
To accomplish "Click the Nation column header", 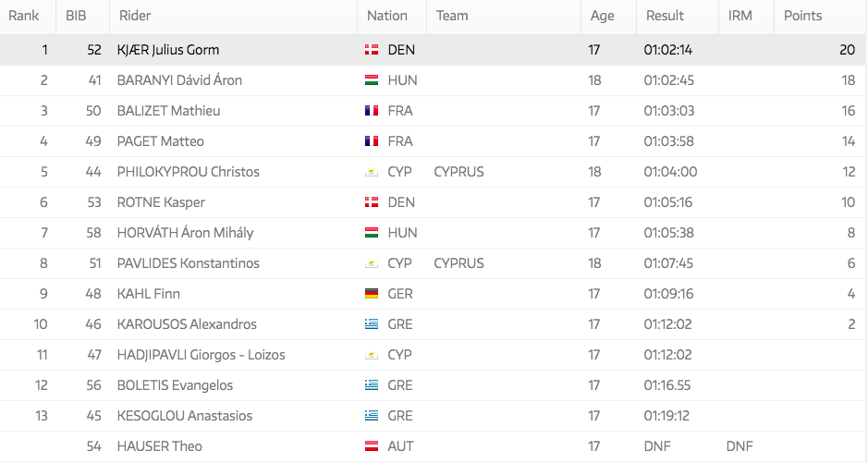I will click(x=386, y=16).
